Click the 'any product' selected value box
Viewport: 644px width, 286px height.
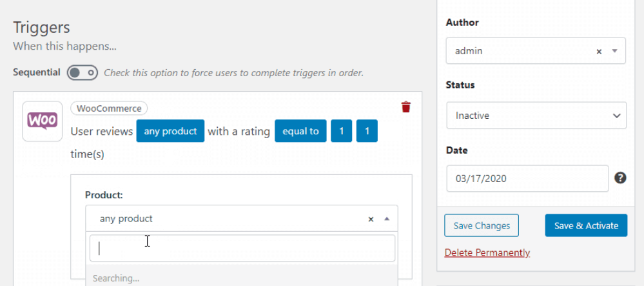point(226,219)
